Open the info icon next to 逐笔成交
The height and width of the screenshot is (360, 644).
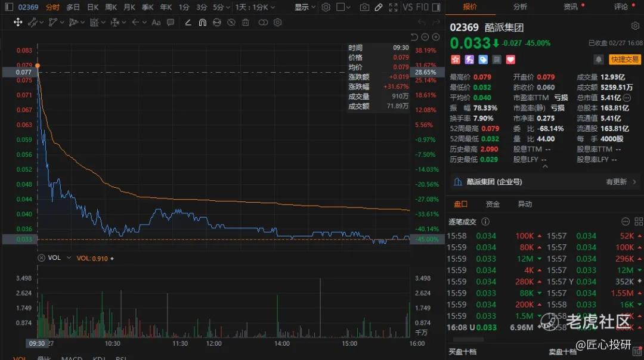click(485, 222)
